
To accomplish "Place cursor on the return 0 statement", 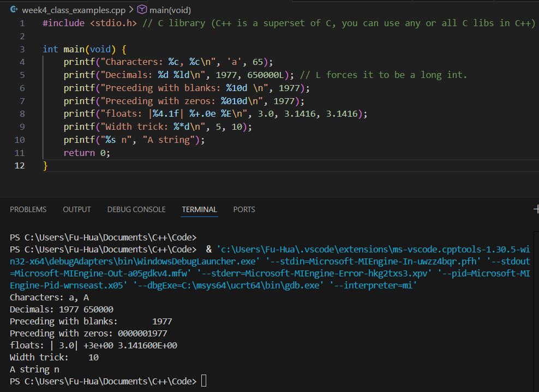I will 86,153.
